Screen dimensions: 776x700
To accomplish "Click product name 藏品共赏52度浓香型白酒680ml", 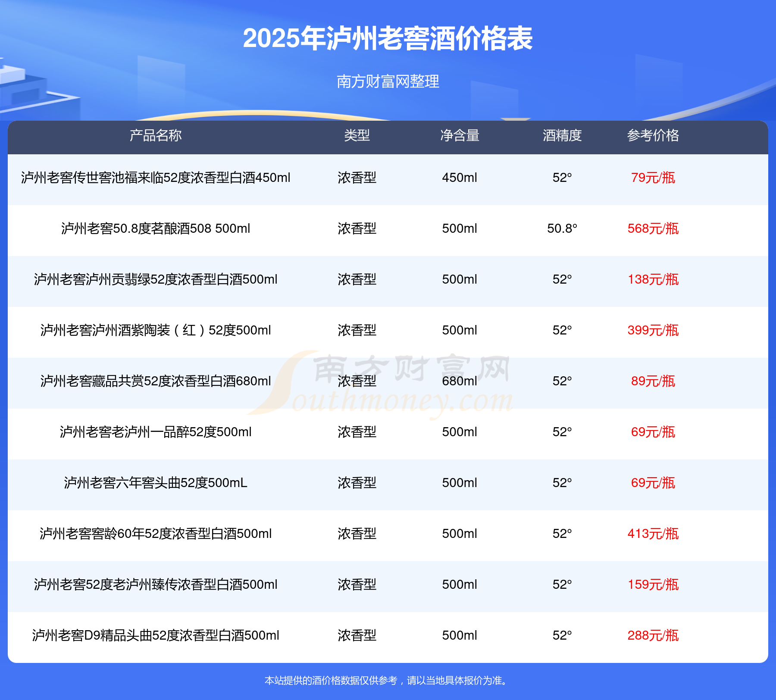I will (x=181, y=381).
